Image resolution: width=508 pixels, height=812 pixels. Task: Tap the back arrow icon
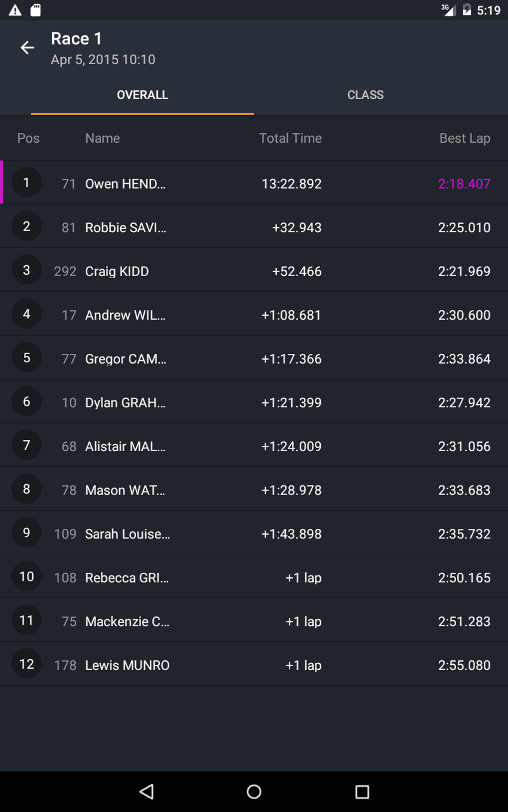27,48
